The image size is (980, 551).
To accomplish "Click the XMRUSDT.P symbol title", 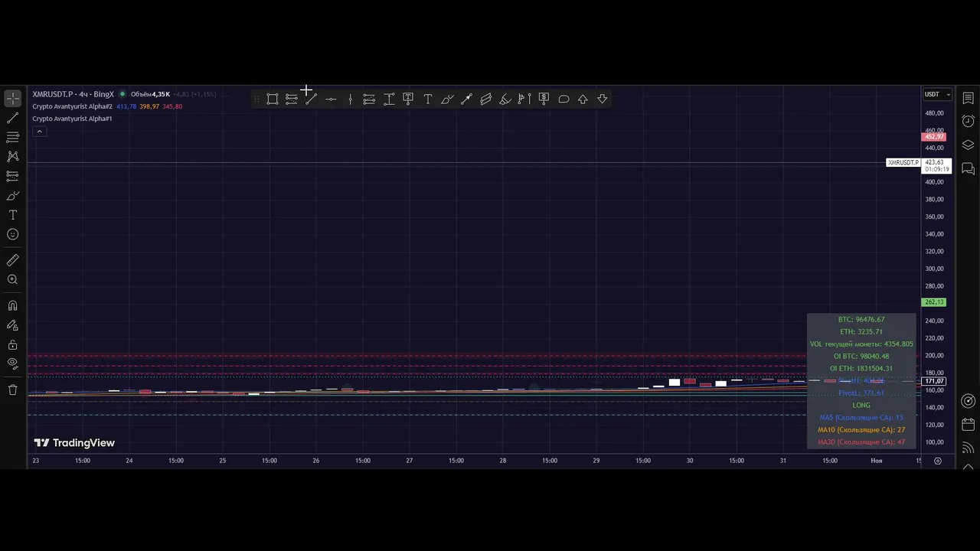I will (x=73, y=94).
